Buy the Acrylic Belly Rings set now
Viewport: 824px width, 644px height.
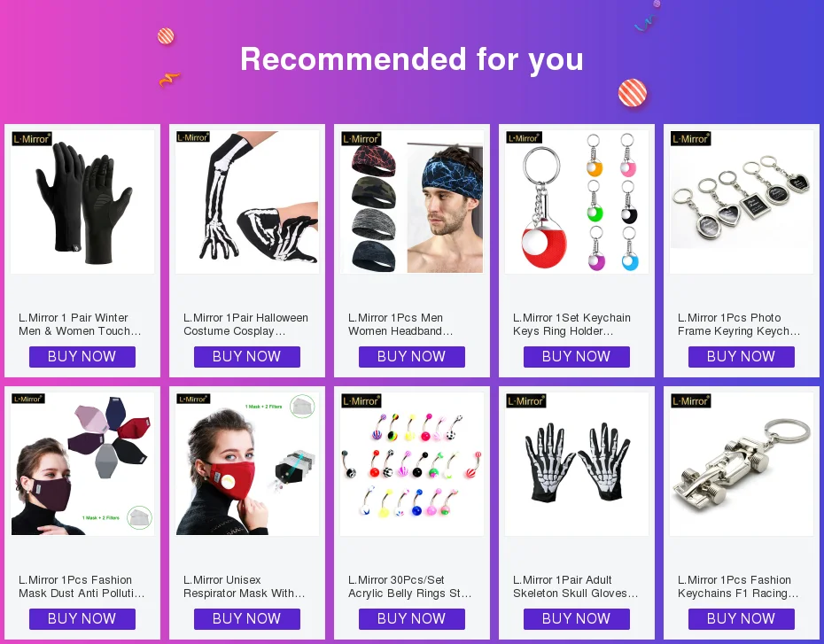412,619
